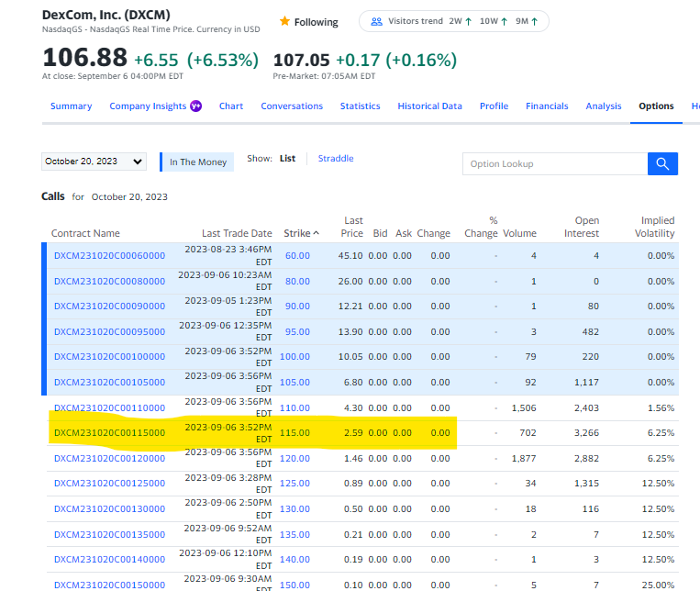The height and width of the screenshot is (591, 700).
Task: Switch view to Straddle
Action: [335, 158]
